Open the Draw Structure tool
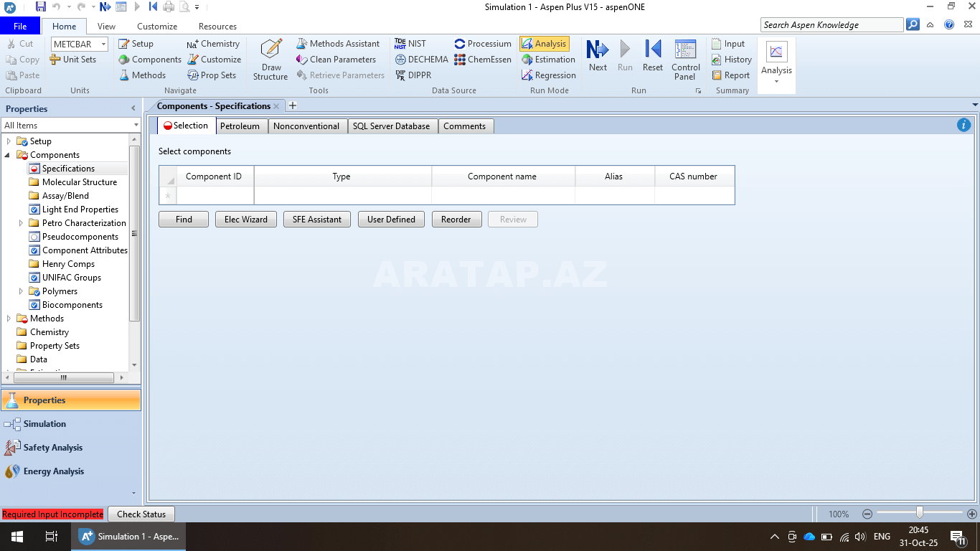 [270, 59]
